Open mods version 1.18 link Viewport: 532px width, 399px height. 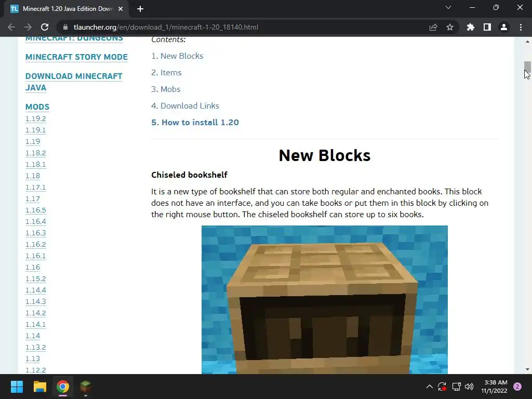pyautogui.click(x=33, y=176)
